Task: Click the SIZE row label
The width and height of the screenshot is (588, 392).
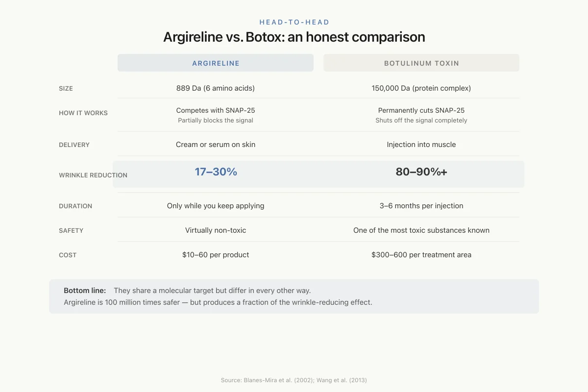Action: pyautogui.click(x=66, y=89)
